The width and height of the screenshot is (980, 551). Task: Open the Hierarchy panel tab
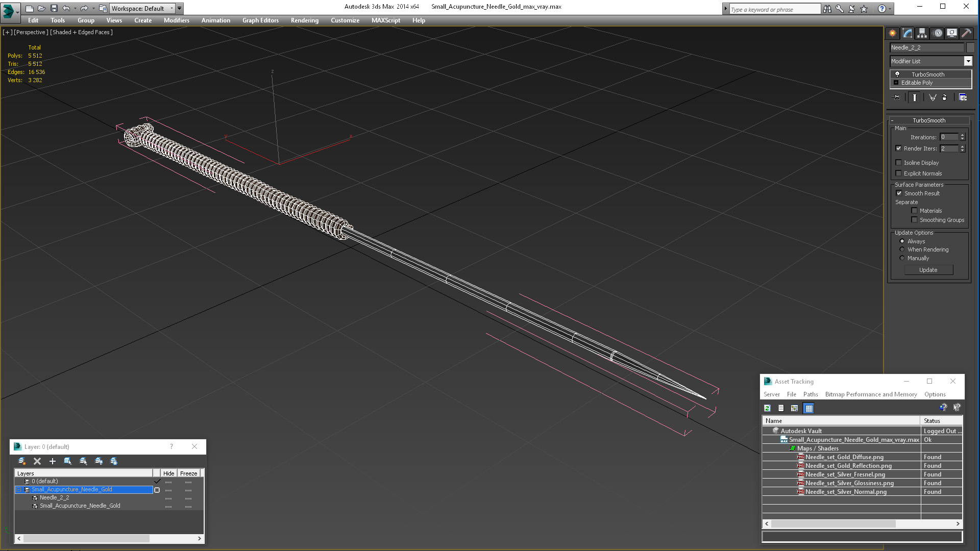click(x=922, y=33)
